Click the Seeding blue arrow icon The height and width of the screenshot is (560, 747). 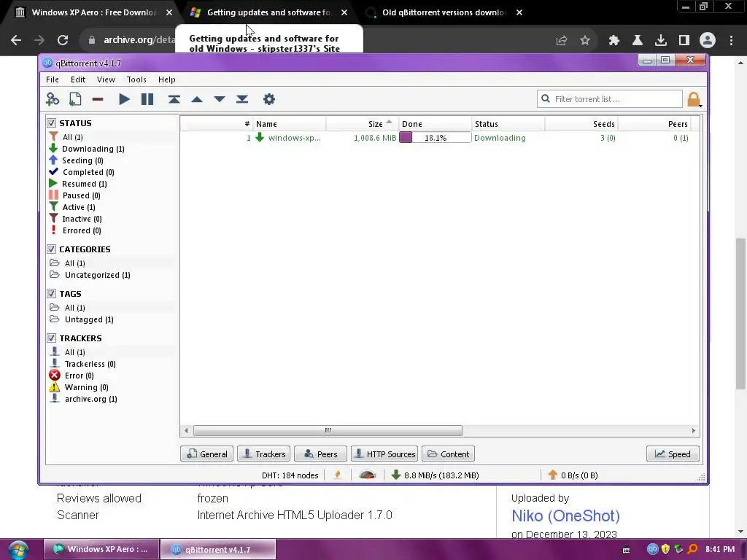[x=53, y=160]
